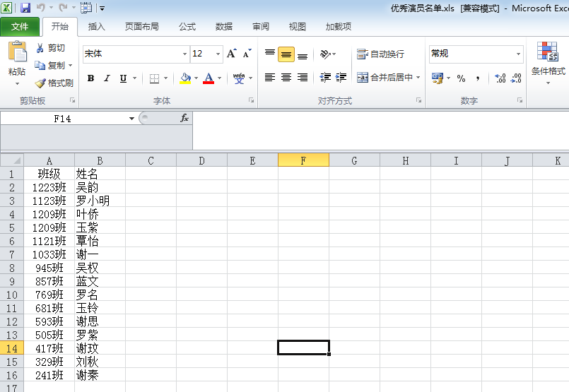Open the font size dropdown showing 12
569x392 pixels.
[x=218, y=54]
